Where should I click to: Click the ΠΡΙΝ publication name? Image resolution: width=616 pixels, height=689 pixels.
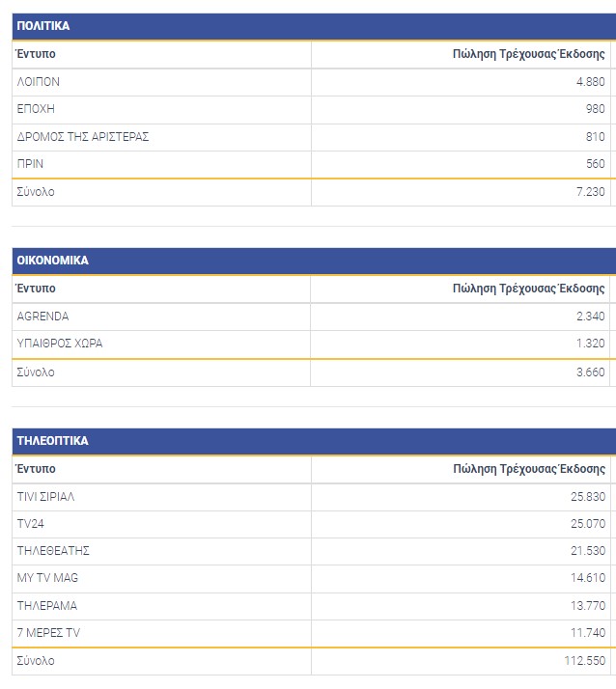tap(31, 164)
